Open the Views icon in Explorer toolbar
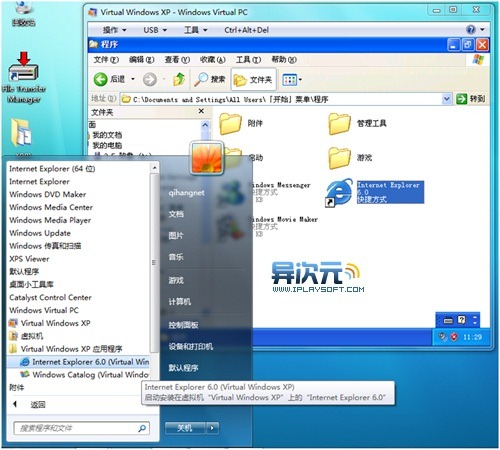Image resolution: width=500 pixels, height=450 pixels. coord(289,79)
